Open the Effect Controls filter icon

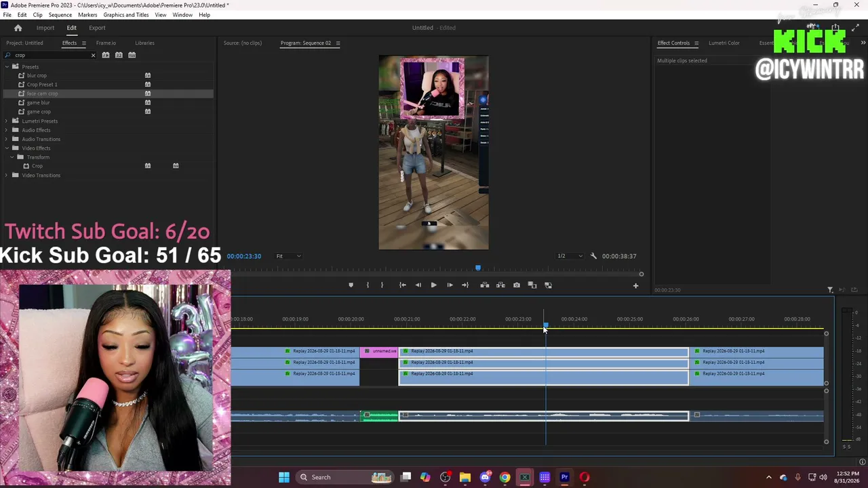(x=830, y=290)
